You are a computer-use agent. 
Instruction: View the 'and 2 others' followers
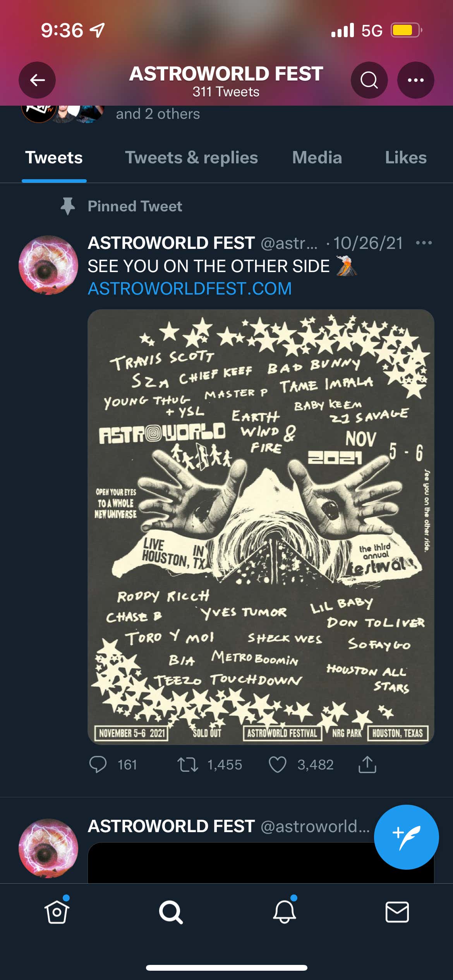pyautogui.click(x=158, y=114)
